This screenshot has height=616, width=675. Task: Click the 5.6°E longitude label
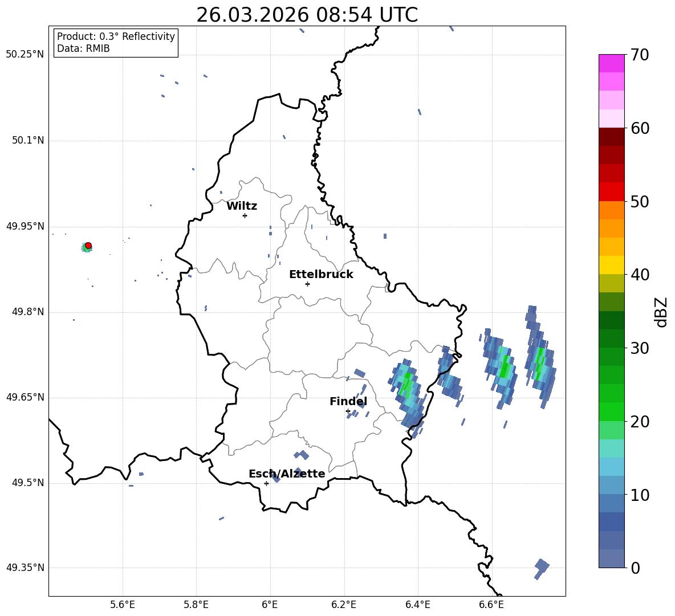coord(123,605)
